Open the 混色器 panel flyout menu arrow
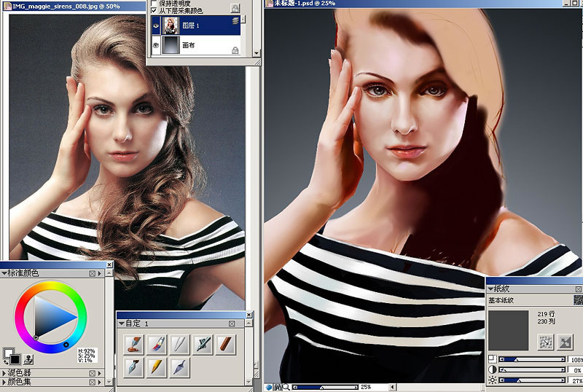This screenshot has width=583, height=392. pyautogui.click(x=100, y=373)
